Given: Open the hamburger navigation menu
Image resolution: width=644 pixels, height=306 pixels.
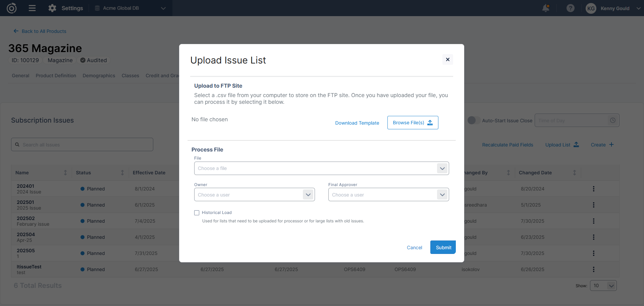Looking at the screenshot, I should click(32, 8).
